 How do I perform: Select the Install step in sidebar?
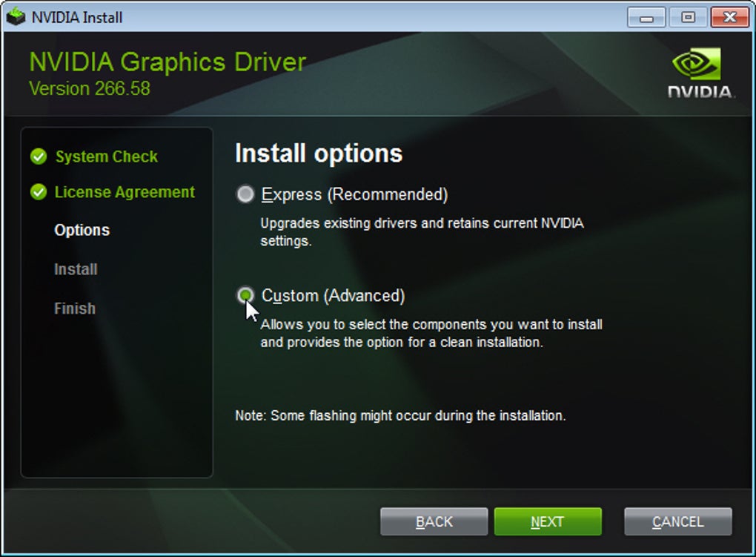pyautogui.click(x=76, y=269)
